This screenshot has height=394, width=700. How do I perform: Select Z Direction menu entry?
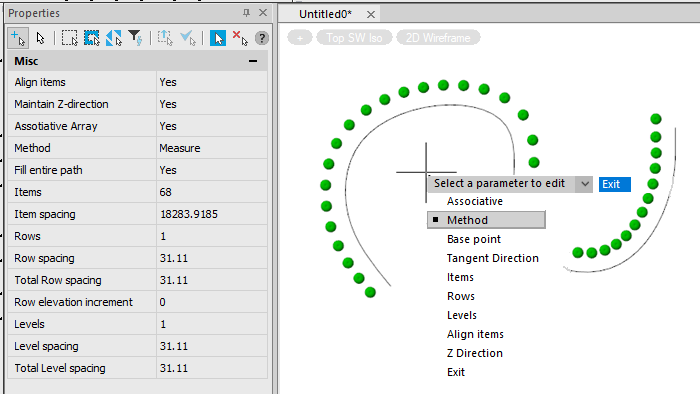click(475, 353)
